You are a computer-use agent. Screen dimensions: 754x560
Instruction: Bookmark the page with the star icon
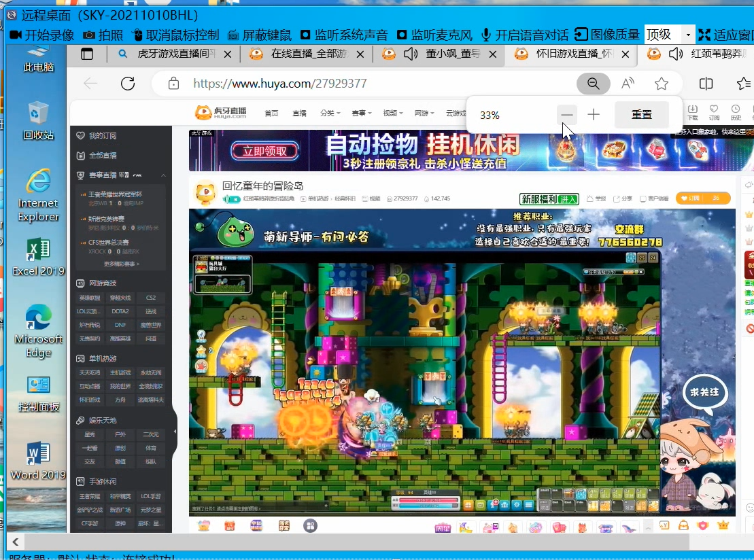[x=661, y=84]
